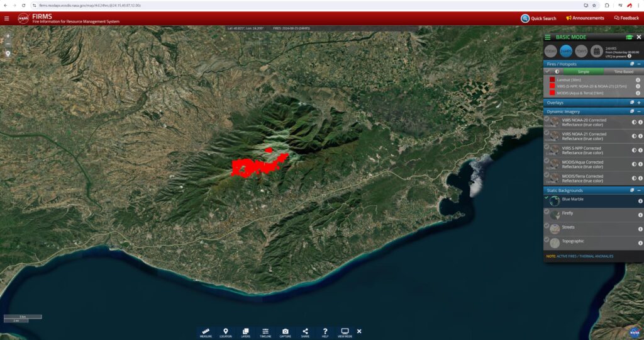This screenshot has width=644, height=340.
Task: Toggle MODIS/Aqua Corrected Reflectance layer
Action: coord(547,160)
